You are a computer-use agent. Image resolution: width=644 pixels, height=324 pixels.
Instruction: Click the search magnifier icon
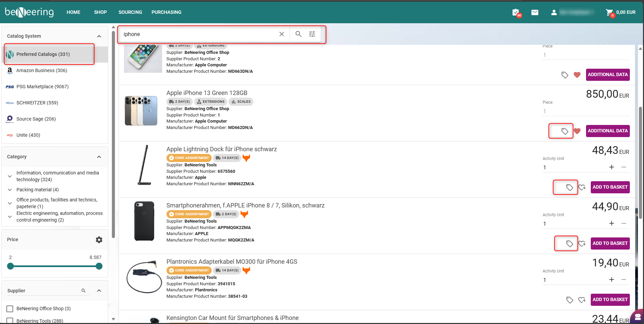[x=298, y=34]
